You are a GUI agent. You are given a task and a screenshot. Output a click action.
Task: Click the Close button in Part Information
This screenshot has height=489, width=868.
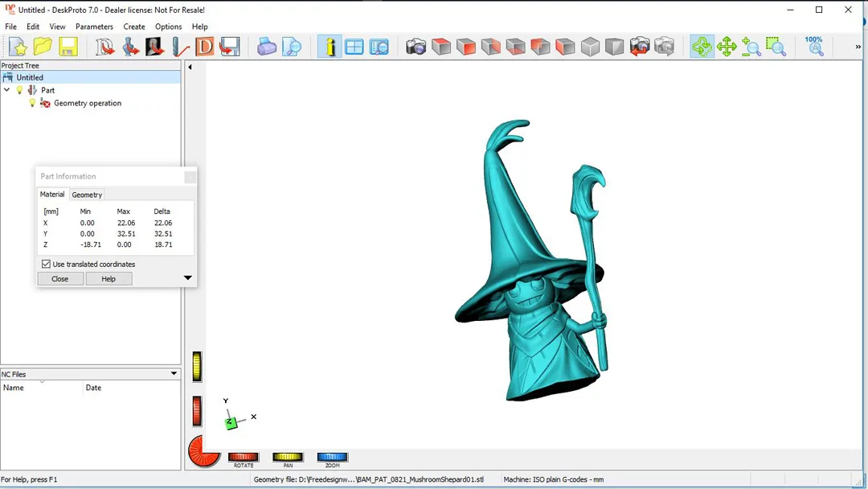[60, 279]
